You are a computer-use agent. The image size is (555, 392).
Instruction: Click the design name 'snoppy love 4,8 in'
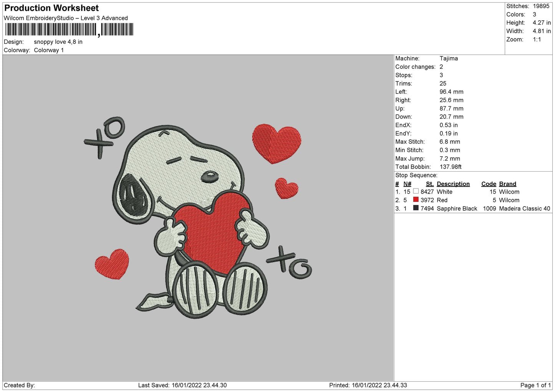click(x=58, y=42)
